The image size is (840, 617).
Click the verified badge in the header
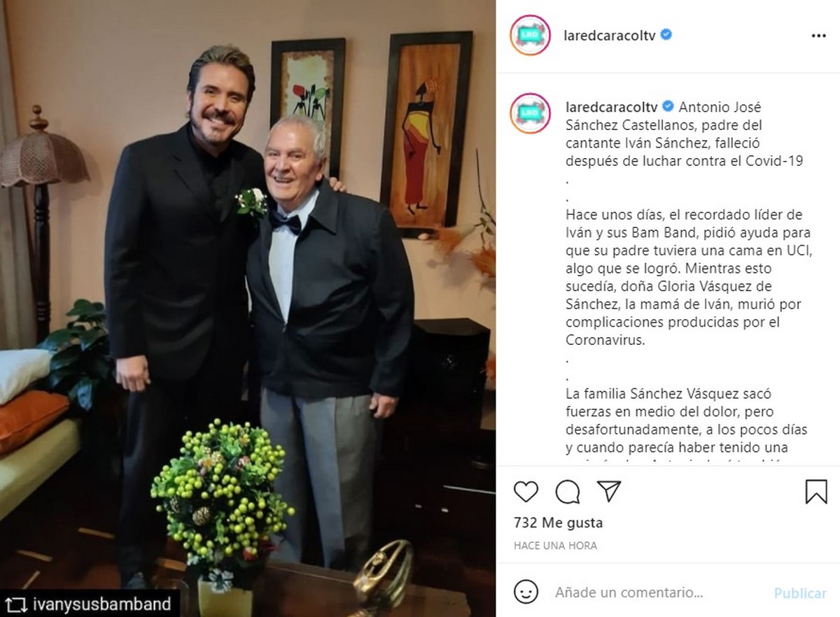pos(666,35)
